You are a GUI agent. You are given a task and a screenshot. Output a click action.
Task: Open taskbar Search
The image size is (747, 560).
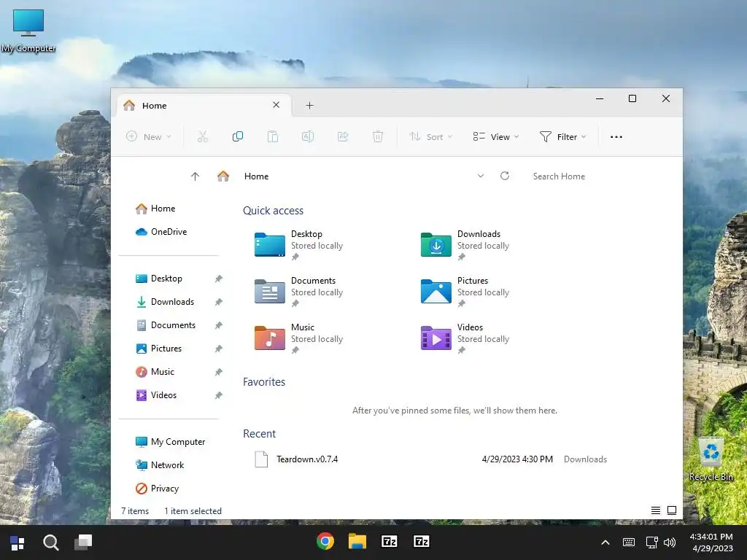click(x=50, y=542)
